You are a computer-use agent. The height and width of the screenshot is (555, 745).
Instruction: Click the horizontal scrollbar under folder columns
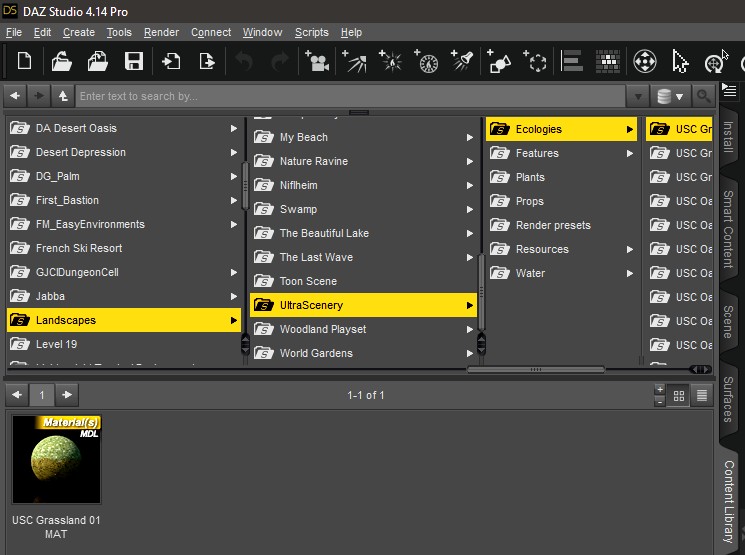[536, 369]
